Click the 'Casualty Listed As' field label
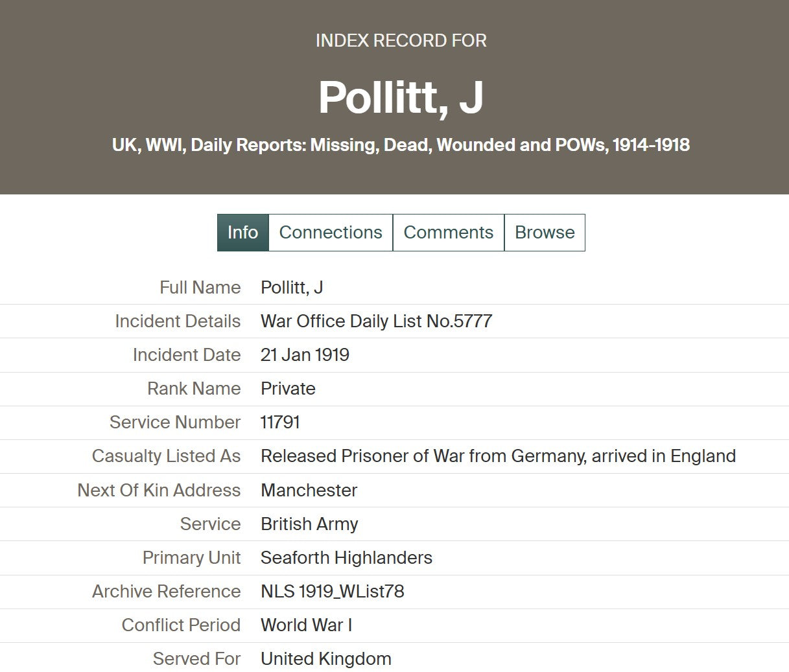This screenshot has width=789, height=672. [x=166, y=456]
